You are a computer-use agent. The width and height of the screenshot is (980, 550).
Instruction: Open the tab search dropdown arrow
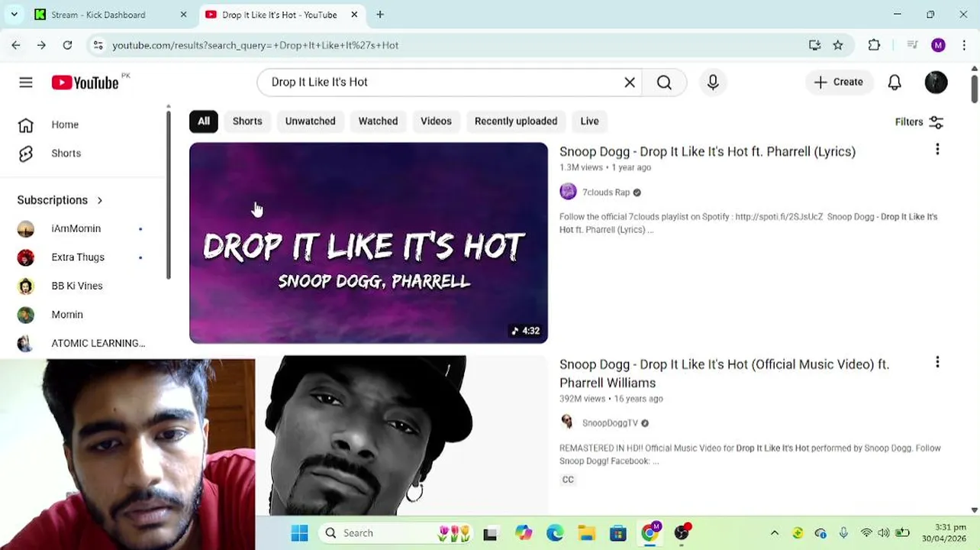[14, 15]
